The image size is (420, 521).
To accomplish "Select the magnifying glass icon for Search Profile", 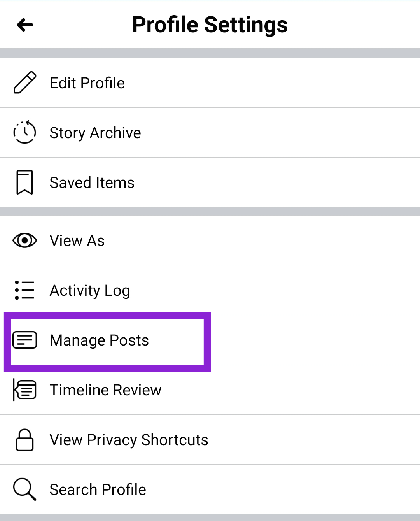I will 24,489.
